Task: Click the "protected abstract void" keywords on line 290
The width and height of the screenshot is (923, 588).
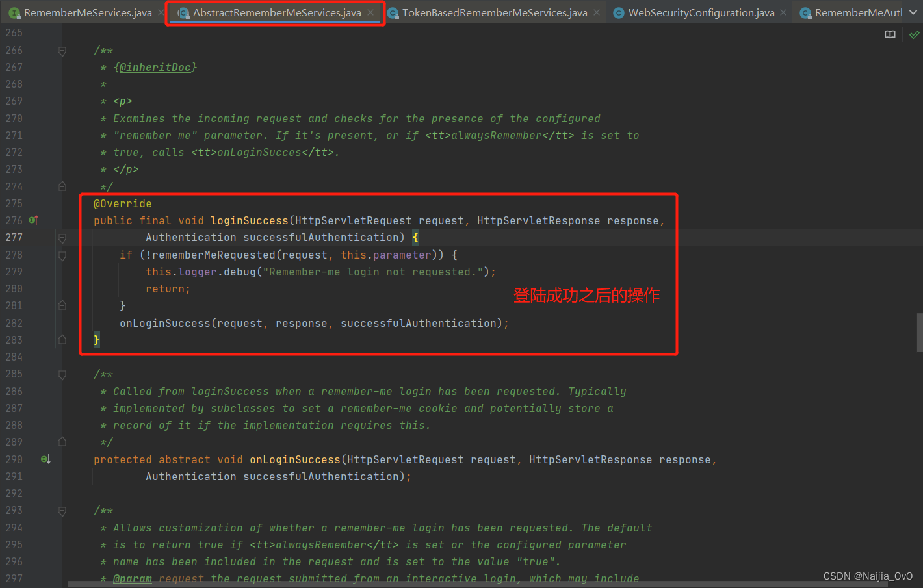Action: (168, 459)
